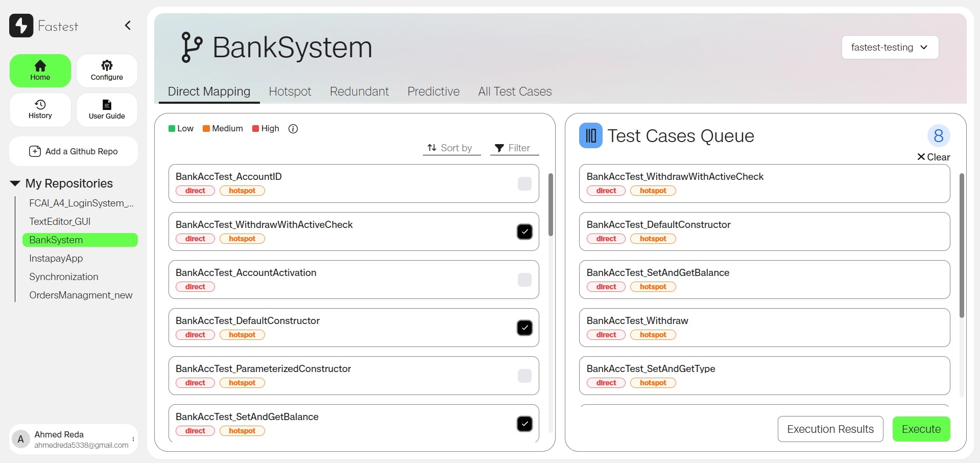The width and height of the screenshot is (980, 463).
Task: Click the red High legend swatch
Action: (x=256, y=129)
